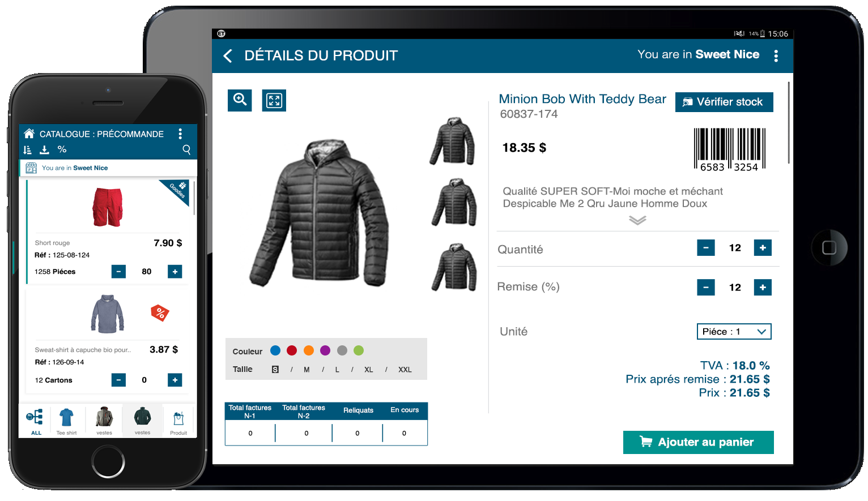Tap the phone catalogue search magnifier
868x501 pixels.
(186, 149)
